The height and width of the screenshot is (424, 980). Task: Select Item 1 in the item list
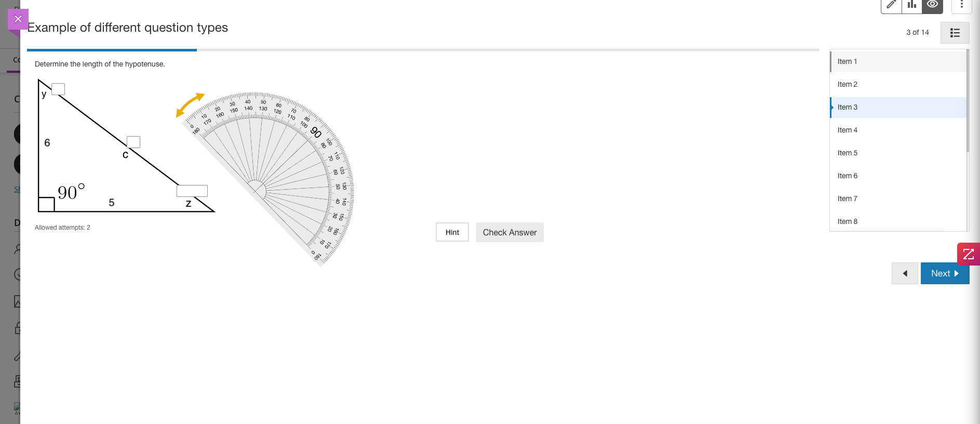click(x=847, y=61)
